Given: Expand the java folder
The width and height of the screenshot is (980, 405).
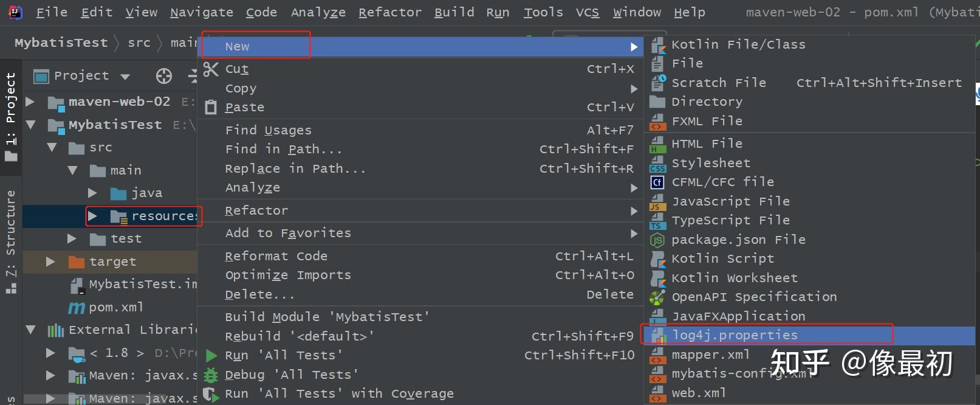Looking at the screenshot, I should pos(92,193).
